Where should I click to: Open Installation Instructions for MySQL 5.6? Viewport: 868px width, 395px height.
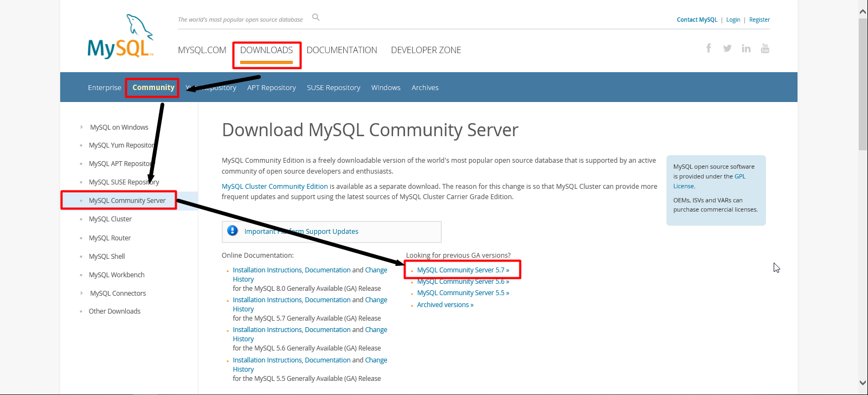pos(267,329)
